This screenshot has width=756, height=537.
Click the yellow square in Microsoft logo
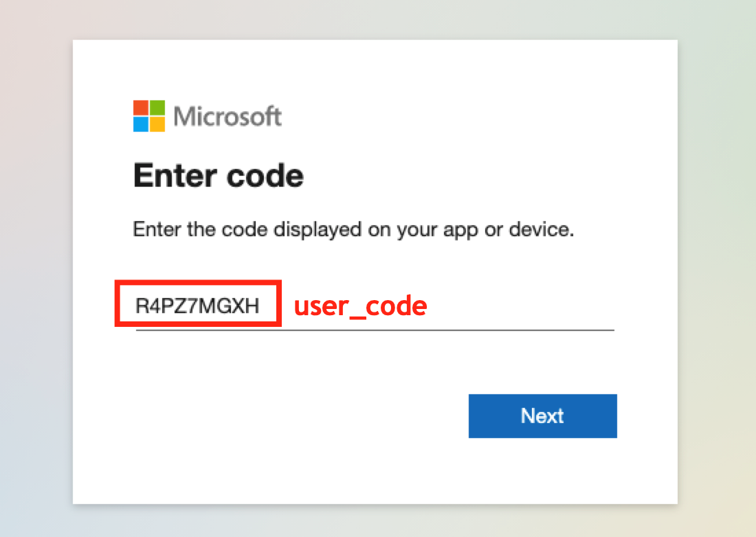pyautogui.click(x=157, y=124)
